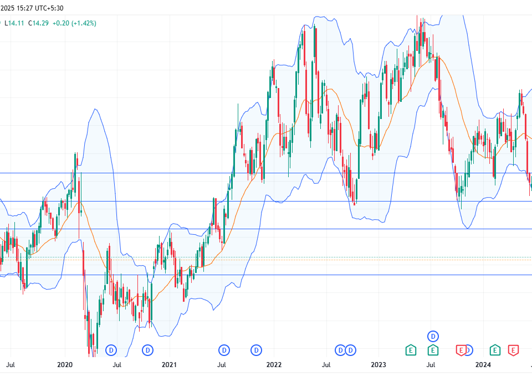This screenshot has height=392, width=532.
Task: Click the 2023 label on the time axis
Action: [378, 365]
